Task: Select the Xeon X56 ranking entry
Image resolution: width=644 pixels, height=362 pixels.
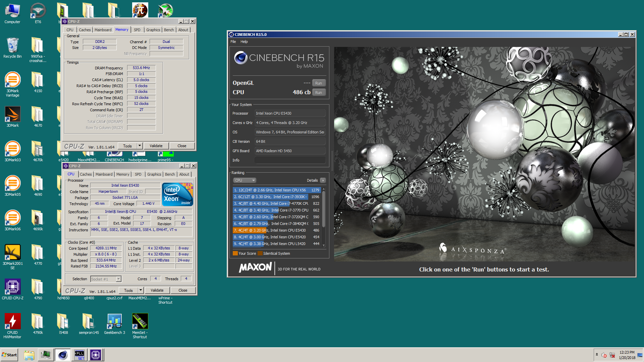Action: [277, 190]
